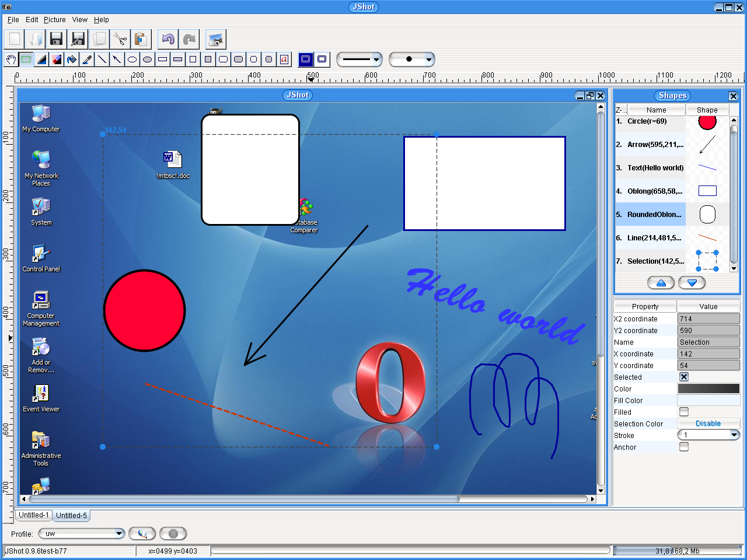Image resolution: width=747 pixels, height=560 pixels.
Task: Select the text tool icon
Action: [x=284, y=60]
